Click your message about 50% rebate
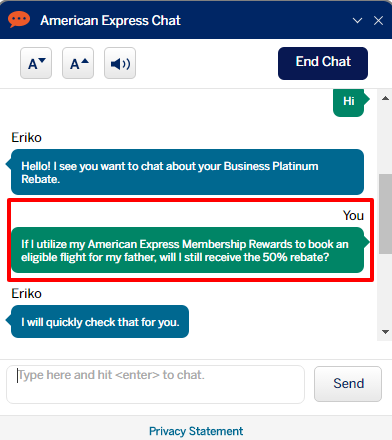This screenshot has width=392, height=440. [x=189, y=250]
